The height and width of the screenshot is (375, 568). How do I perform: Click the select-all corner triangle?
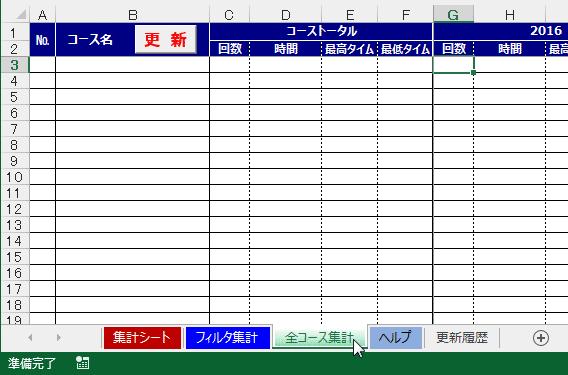coord(21,14)
